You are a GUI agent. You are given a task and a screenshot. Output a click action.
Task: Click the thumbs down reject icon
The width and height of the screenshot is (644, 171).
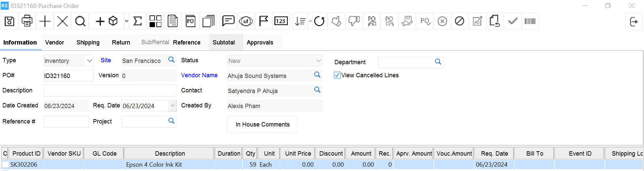tap(354, 21)
